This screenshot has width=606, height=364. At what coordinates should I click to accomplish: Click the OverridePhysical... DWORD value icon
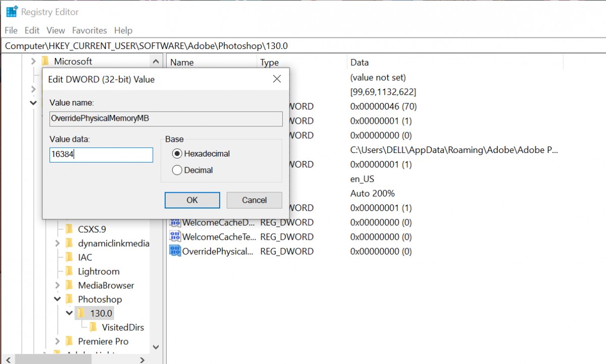coord(175,251)
